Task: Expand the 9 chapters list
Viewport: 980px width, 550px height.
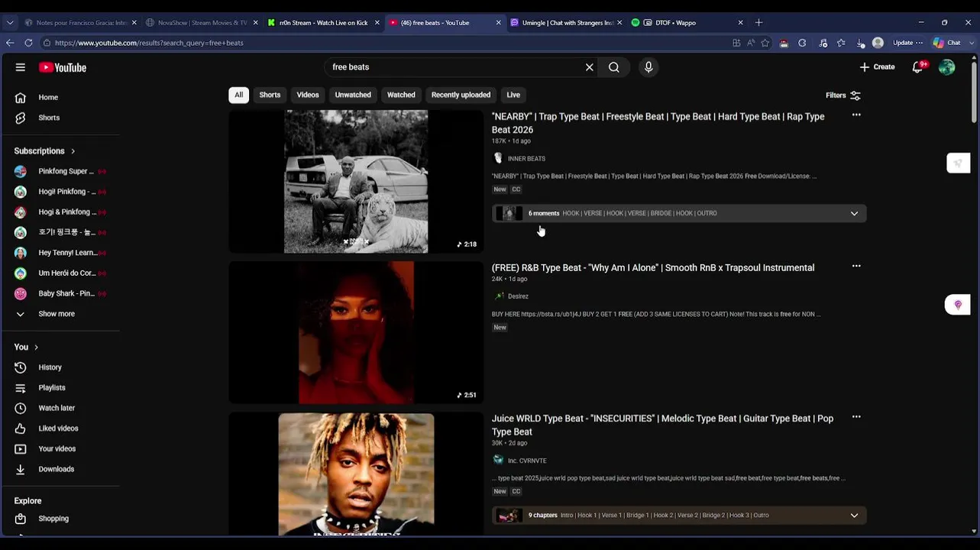Action: coord(854,516)
